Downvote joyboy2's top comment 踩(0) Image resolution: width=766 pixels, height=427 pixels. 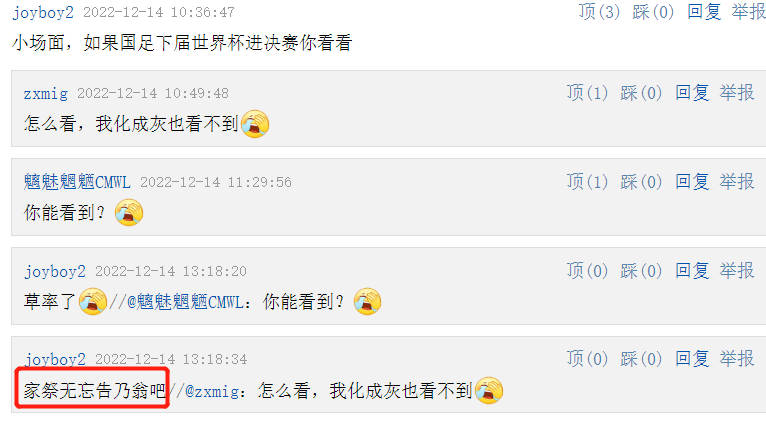(653, 12)
